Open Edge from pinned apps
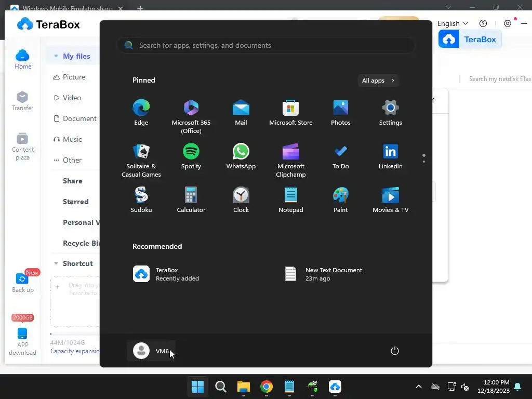The height and width of the screenshot is (399, 532). [x=141, y=113]
